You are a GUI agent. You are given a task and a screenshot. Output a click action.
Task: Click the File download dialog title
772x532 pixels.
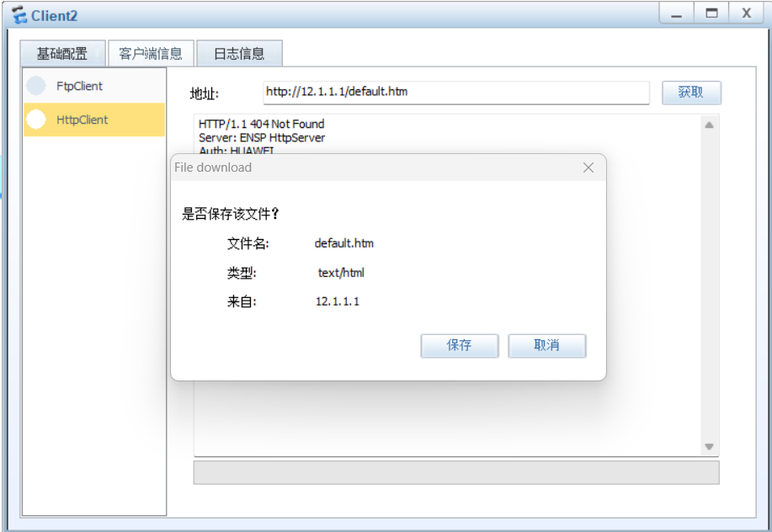(213, 168)
